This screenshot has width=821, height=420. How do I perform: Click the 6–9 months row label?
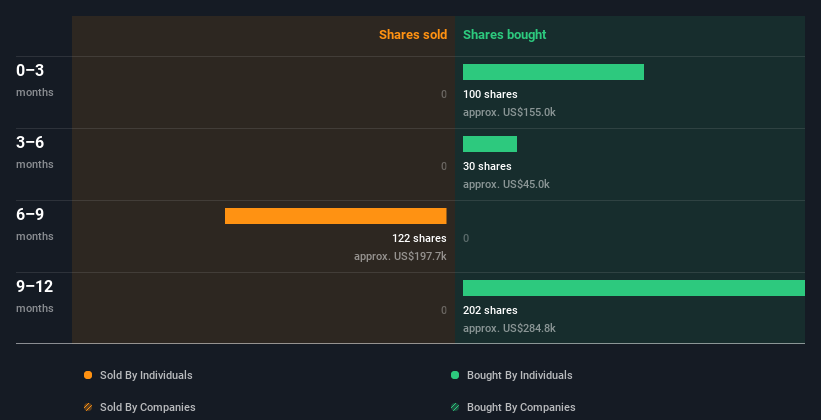pyautogui.click(x=35, y=224)
